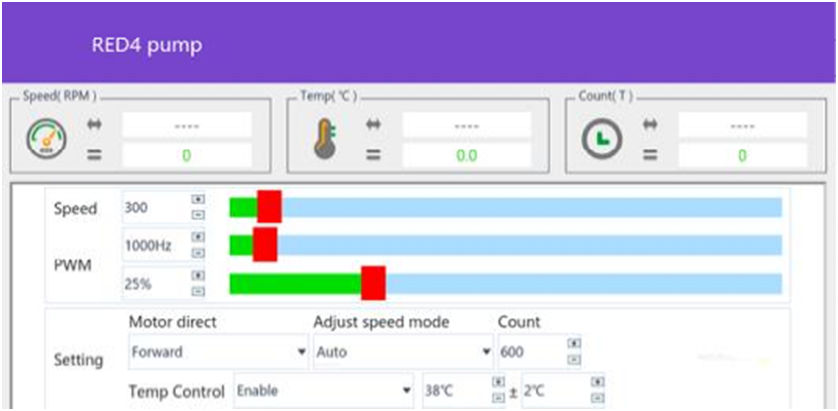The image size is (838, 411).
Task: Increase the PWM duty percentage stepper
Action: click(x=198, y=276)
